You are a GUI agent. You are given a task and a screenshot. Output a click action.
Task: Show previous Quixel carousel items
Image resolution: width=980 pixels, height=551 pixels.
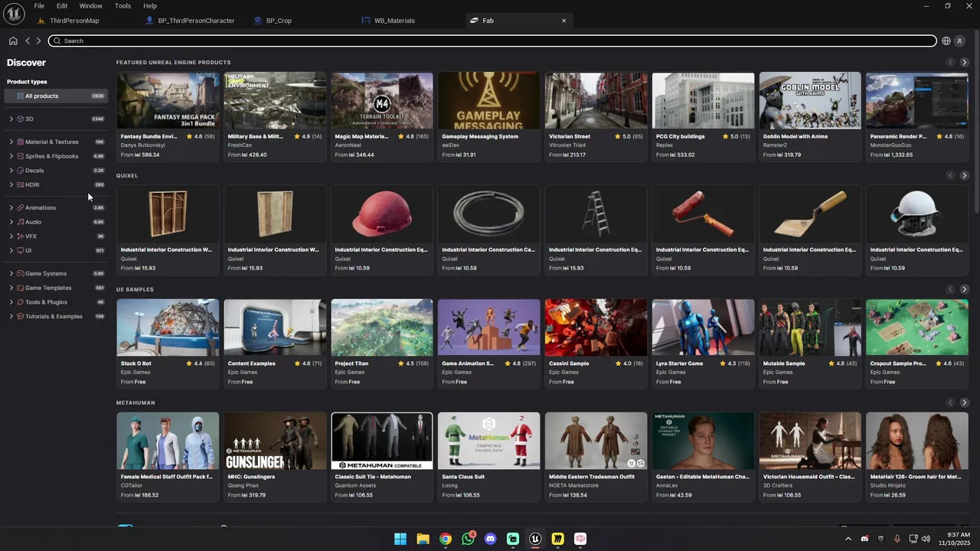point(950,175)
